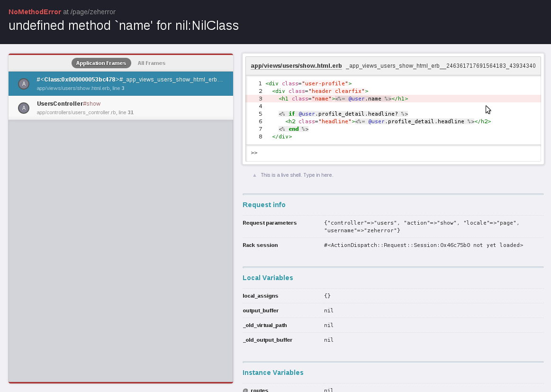Click the _old_virtual_path variable name
The height and width of the screenshot is (392, 551).
point(265,326)
